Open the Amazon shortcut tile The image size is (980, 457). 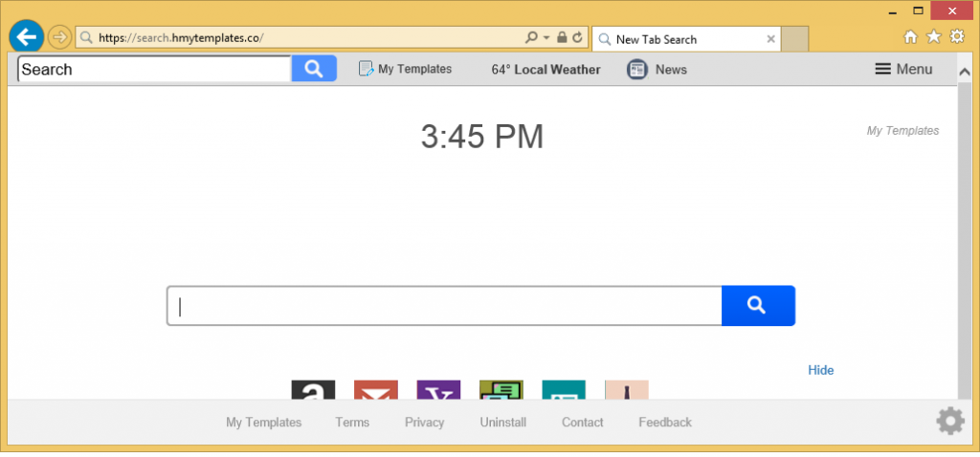pos(313,390)
